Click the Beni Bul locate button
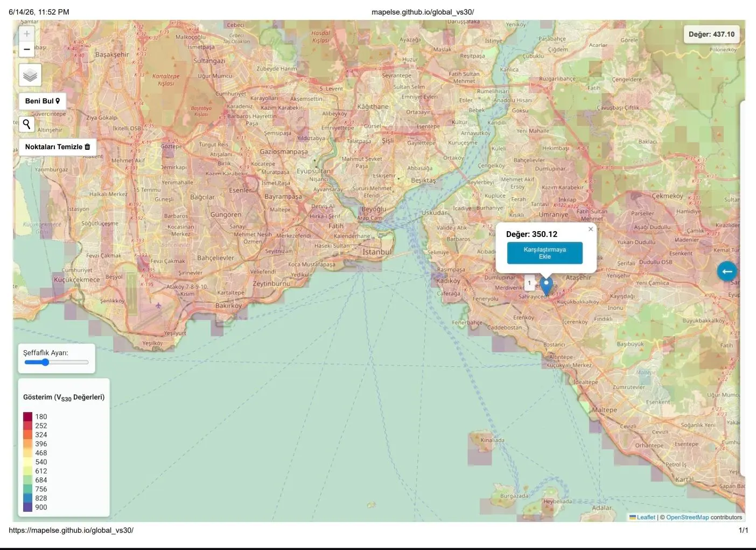 (x=43, y=101)
